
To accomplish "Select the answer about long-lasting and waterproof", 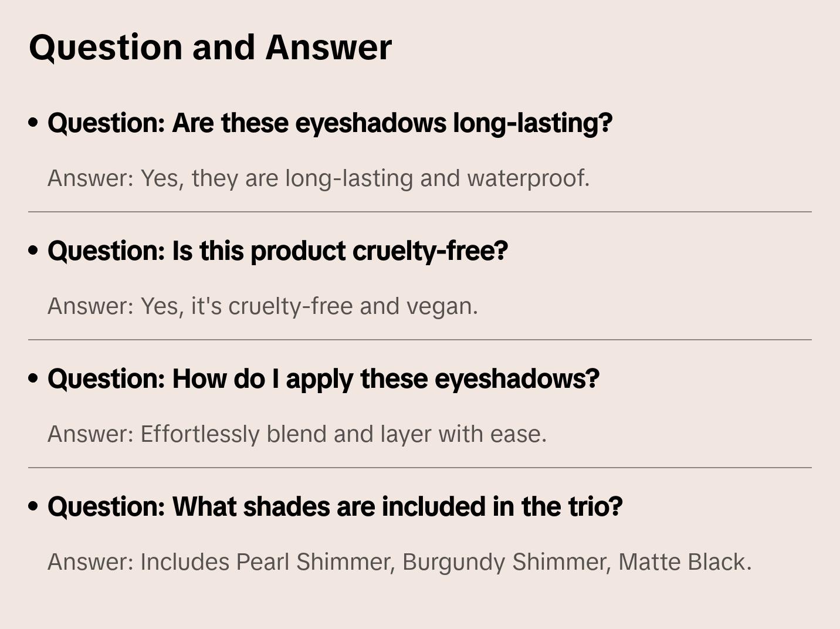I will click(x=319, y=178).
